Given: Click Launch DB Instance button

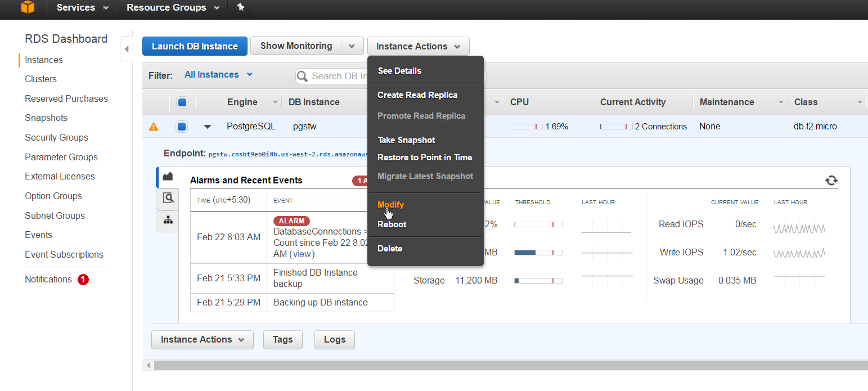Looking at the screenshot, I should [x=195, y=46].
